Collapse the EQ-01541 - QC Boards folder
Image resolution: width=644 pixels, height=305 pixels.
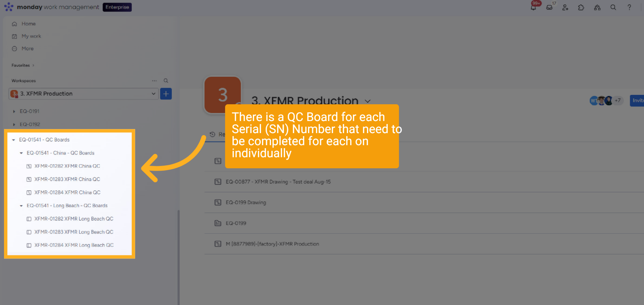coord(13,140)
